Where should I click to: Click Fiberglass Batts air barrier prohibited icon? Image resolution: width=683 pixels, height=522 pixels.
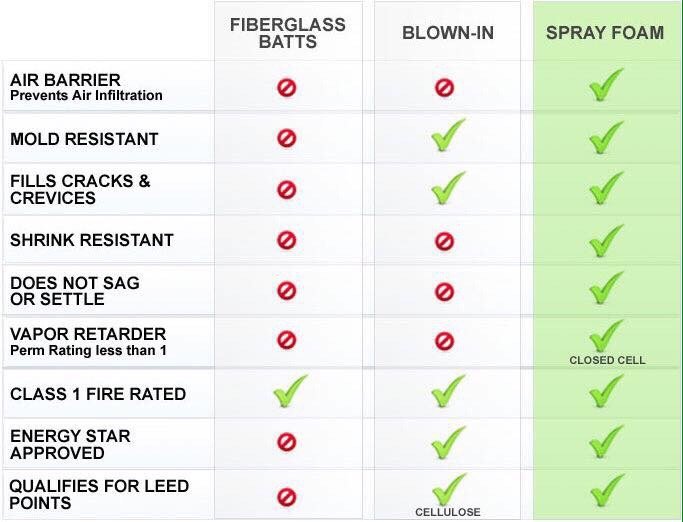point(287,87)
